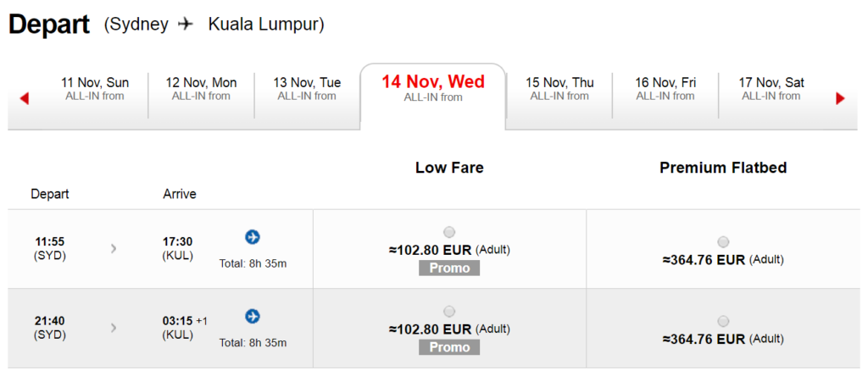Click the previous dates red left arrow

pyautogui.click(x=24, y=99)
